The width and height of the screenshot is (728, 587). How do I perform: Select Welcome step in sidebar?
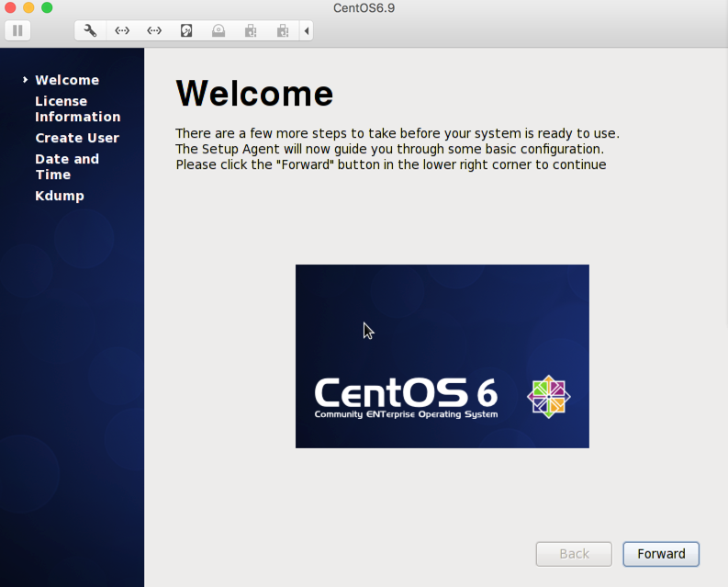[x=67, y=80]
